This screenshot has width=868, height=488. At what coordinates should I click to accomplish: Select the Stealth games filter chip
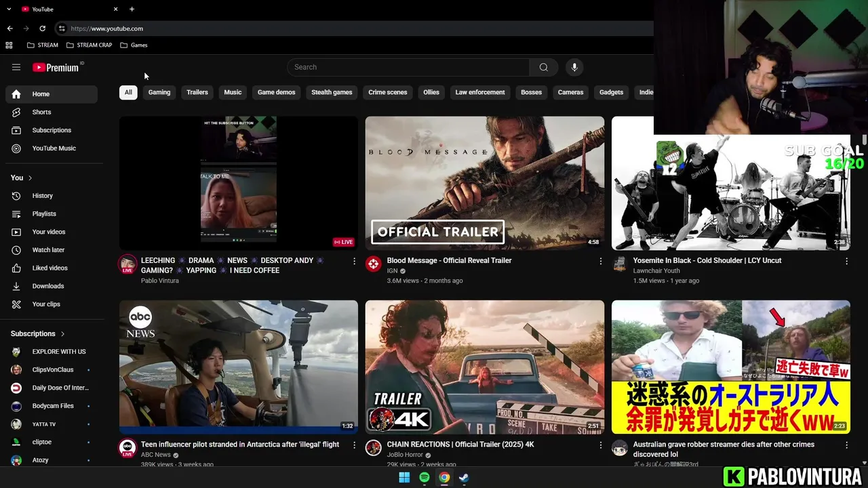332,92
